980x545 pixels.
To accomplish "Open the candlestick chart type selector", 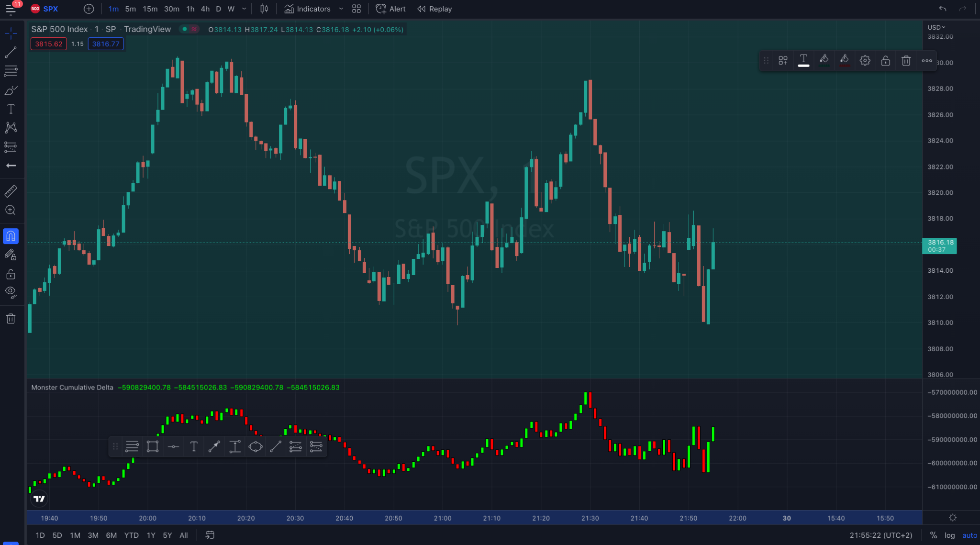I will point(264,9).
